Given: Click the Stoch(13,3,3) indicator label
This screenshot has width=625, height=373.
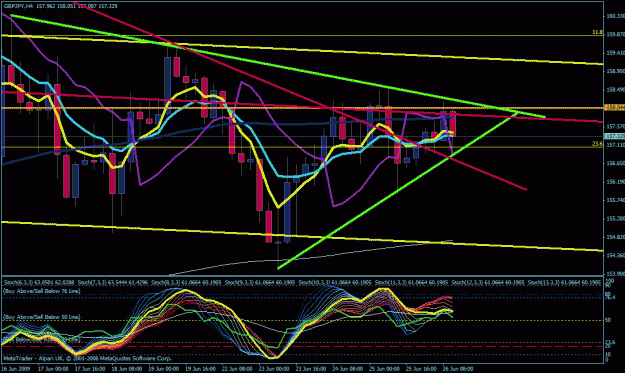Looking at the screenshot, I should [x=564, y=283].
